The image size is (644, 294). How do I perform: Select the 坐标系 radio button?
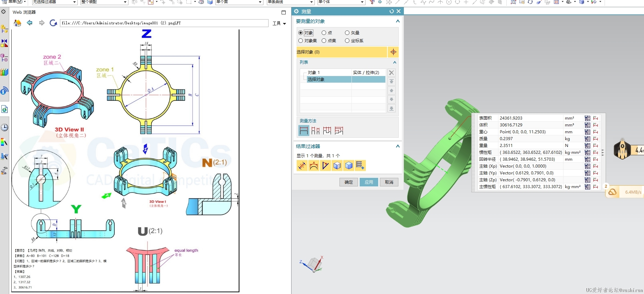(x=347, y=41)
